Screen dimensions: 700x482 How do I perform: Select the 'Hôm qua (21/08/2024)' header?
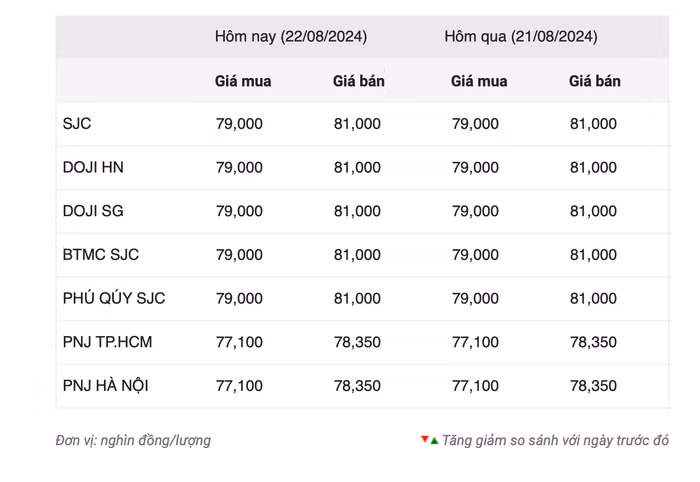(521, 37)
